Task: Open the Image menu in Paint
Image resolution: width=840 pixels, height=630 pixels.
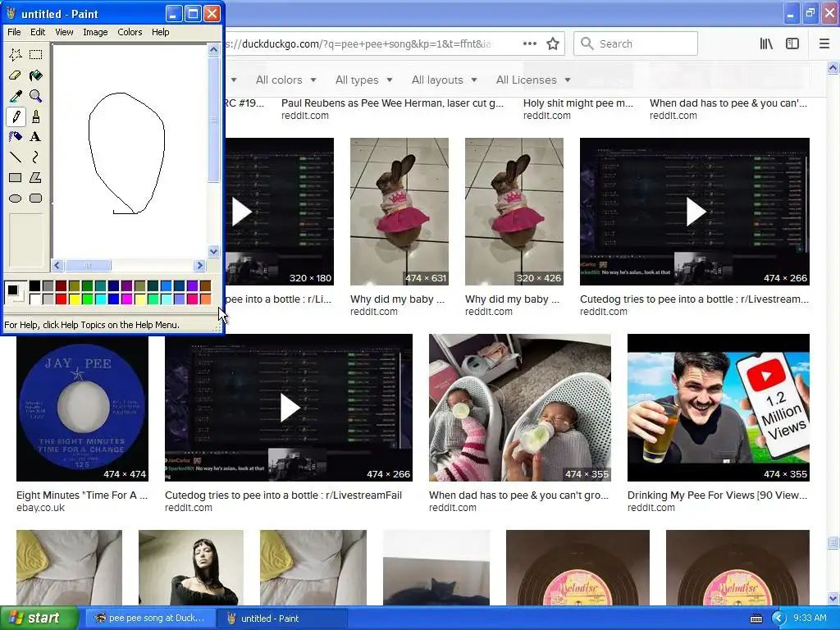Action: 95,32
